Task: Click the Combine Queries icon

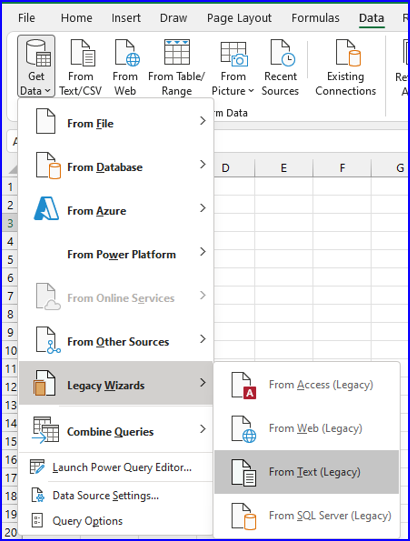Action: [46, 430]
